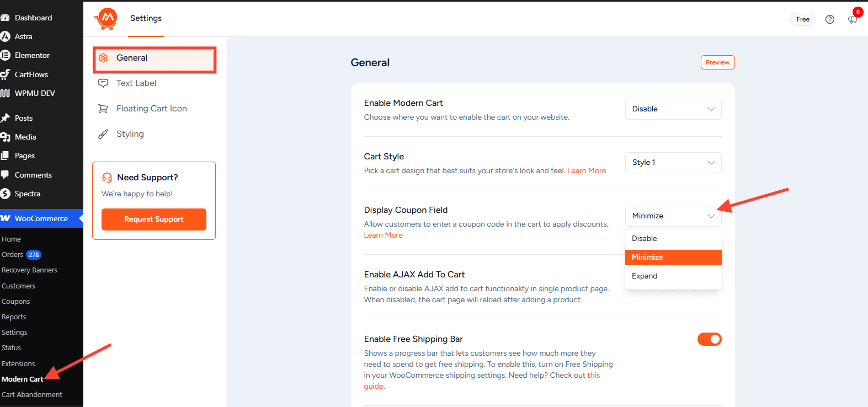Viewport: 868px width, 407px height.
Task: Click the Need Support headset icon
Action: click(x=107, y=178)
